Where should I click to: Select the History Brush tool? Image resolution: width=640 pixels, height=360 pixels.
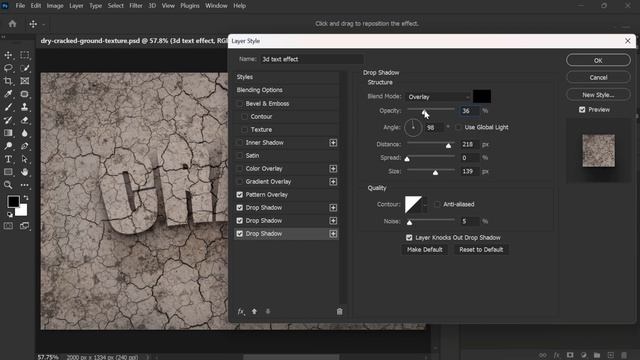click(x=8, y=120)
